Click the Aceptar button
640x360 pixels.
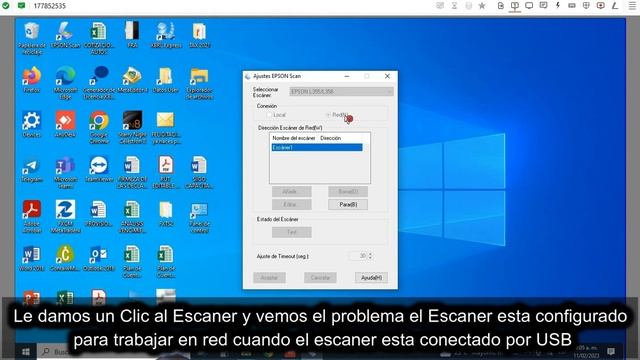[x=269, y=278]
